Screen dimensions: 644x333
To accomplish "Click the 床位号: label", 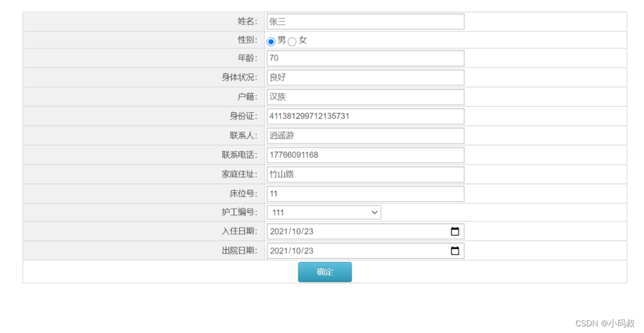I will pos(243,193).
